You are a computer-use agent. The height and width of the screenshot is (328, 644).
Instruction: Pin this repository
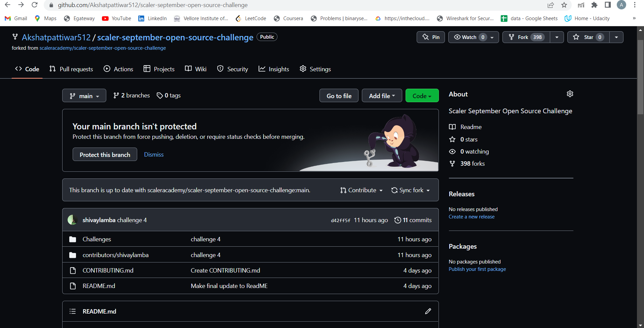[430, 37]
